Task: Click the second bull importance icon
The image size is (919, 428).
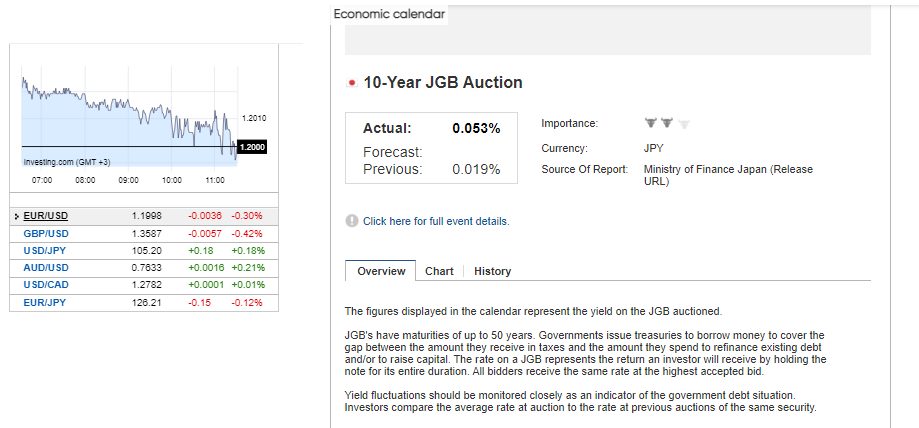Action: tap(667, 124)
